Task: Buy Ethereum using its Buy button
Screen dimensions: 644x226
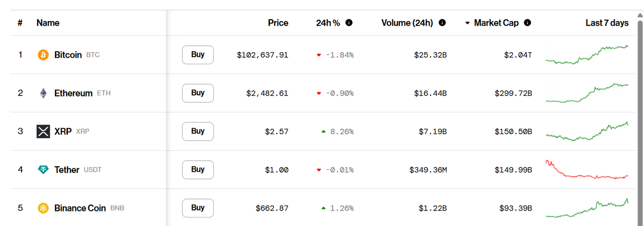Action: [198, 93]
